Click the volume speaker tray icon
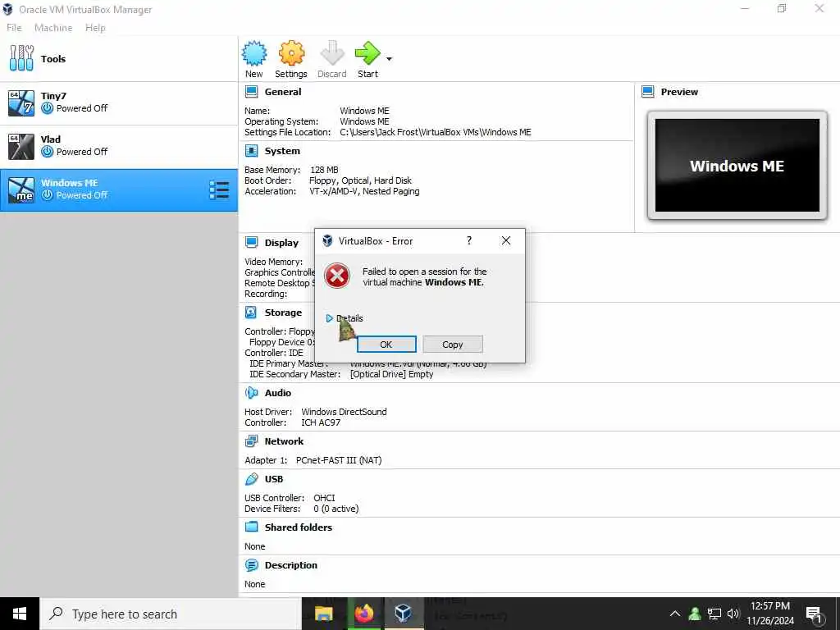 733,614
